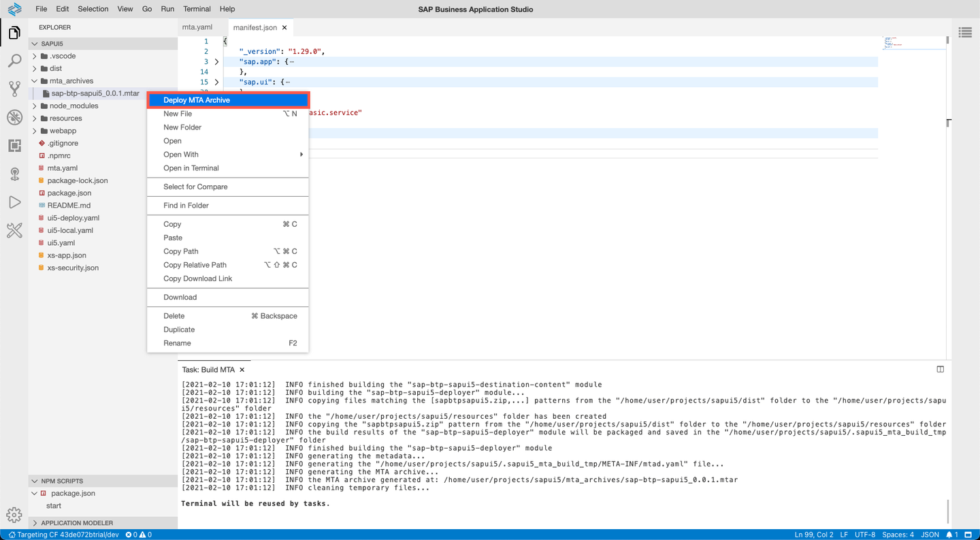Open the Extensions view icon

pyautogui.click(x=14, y=146)
